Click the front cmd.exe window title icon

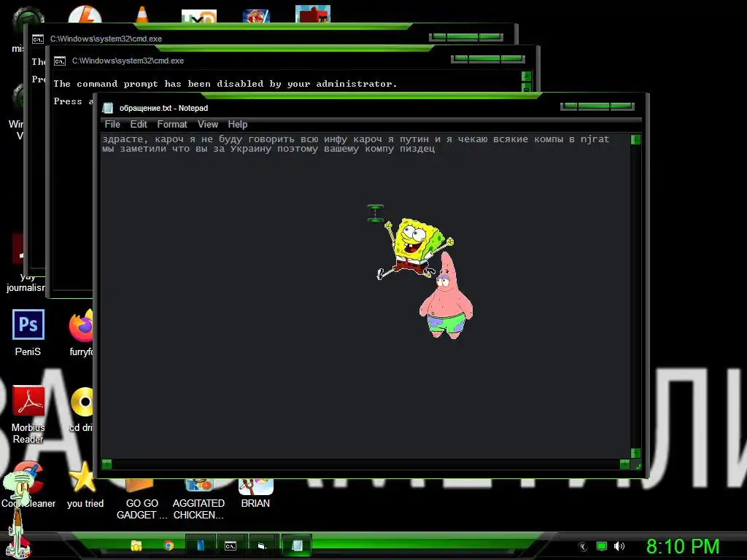click(60, 61)
